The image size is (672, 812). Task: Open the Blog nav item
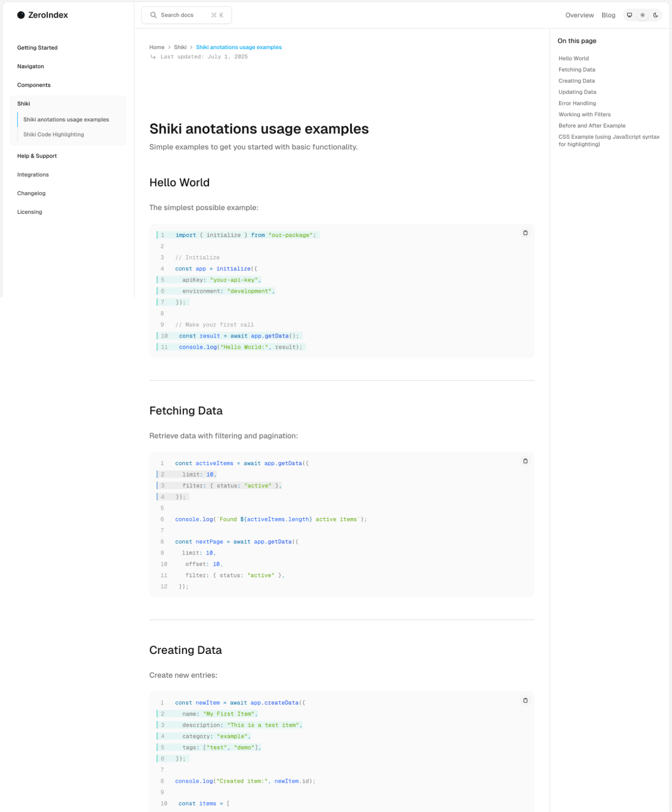pyautogui.click(x=608, y=15)
